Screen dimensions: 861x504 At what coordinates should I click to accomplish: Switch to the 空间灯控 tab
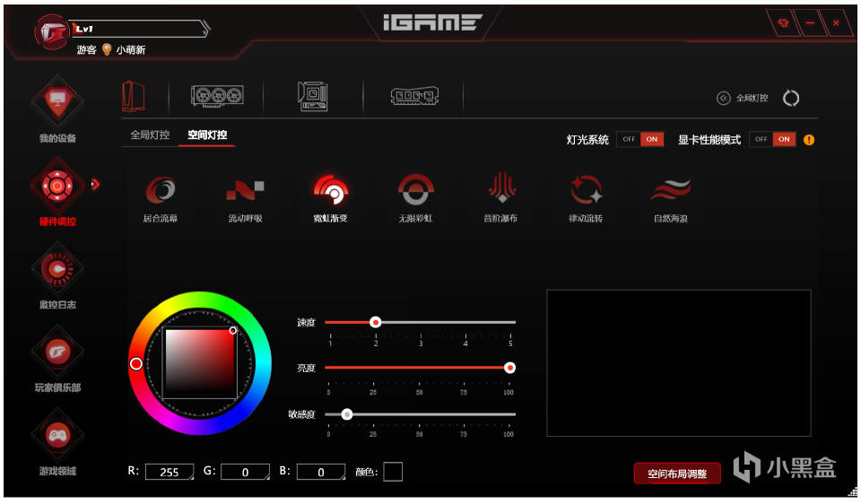click(207, 135)
